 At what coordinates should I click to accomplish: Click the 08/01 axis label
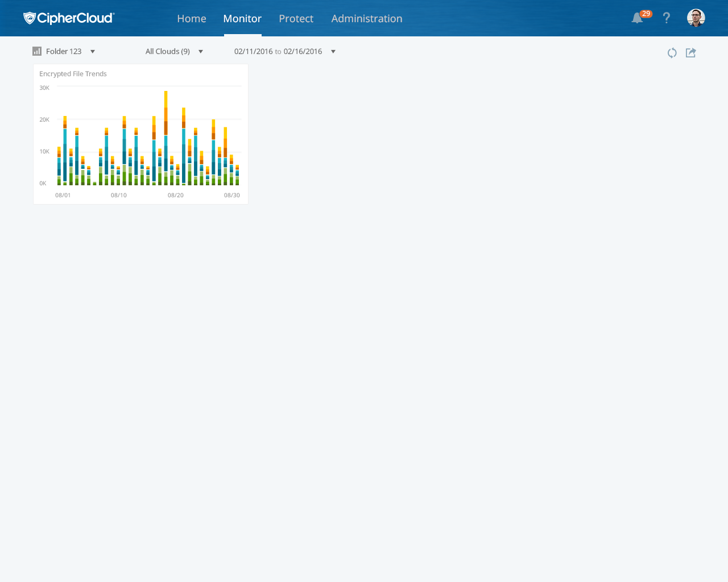click(x=63, y=195)
